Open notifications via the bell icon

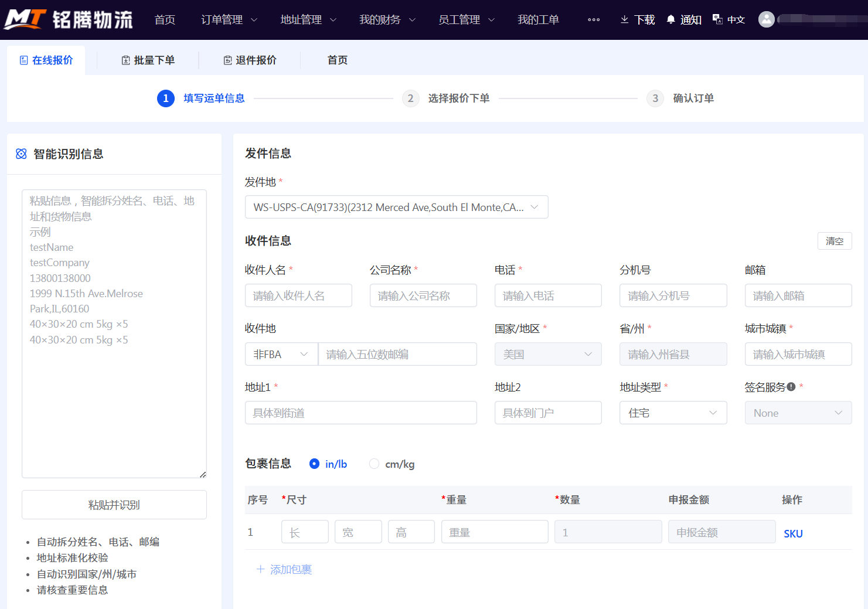[x=671, y=19]
